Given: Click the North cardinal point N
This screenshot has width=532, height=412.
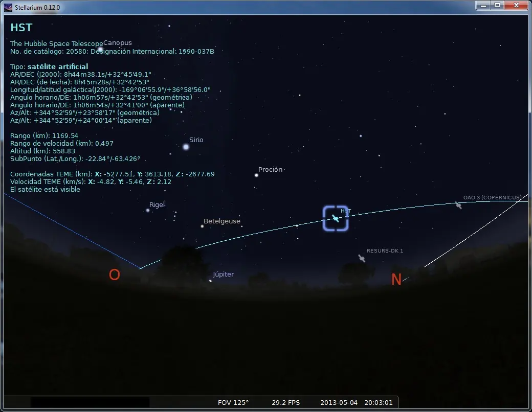Looking at the screenshot, I should pos(396,280).
